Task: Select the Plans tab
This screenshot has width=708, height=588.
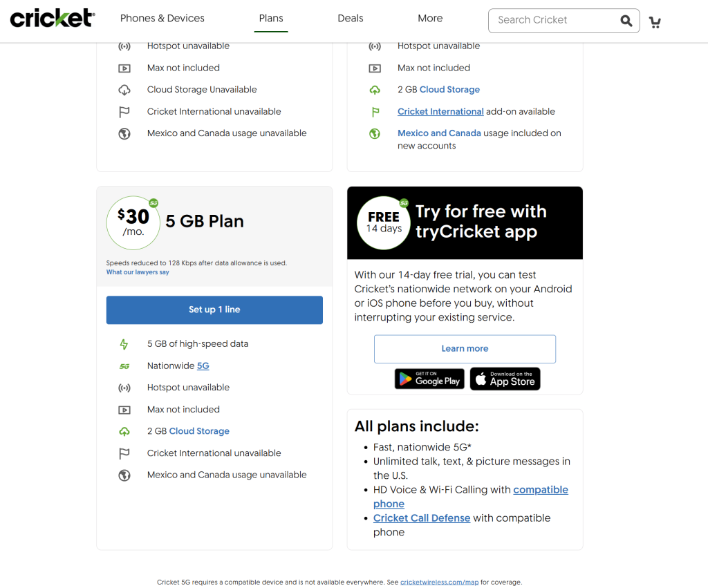Action: tap(271, 19)
